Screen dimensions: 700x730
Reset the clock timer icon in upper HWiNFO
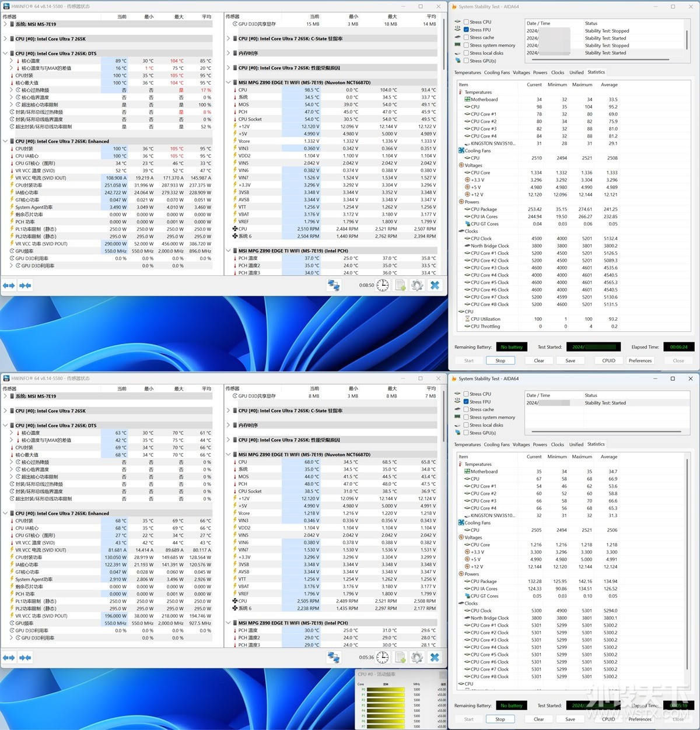coord(383,286)
